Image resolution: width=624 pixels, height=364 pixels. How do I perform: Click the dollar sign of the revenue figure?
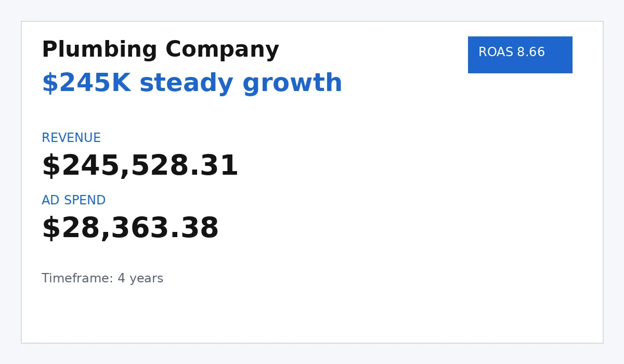click(x=51, y=166)
